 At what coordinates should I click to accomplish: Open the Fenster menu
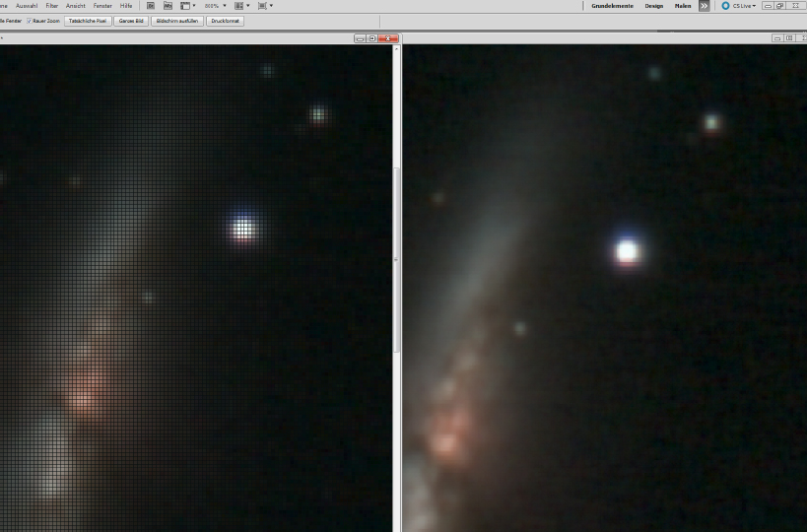pyautogui.click(x=102, y=6)
